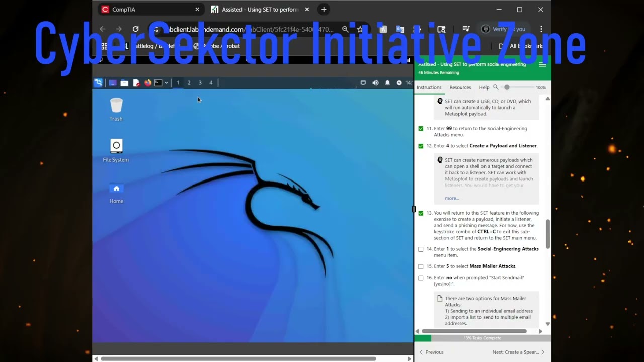Open the notifications bell in Kali panel
Screen dimensions: 644x362
pyautogui.click(x=388, y=83)
